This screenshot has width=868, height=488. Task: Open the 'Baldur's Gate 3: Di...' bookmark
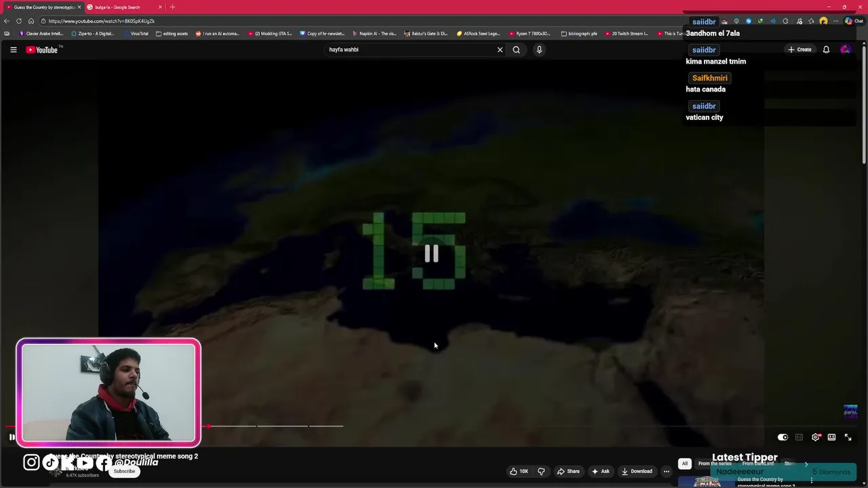[427, 33]
